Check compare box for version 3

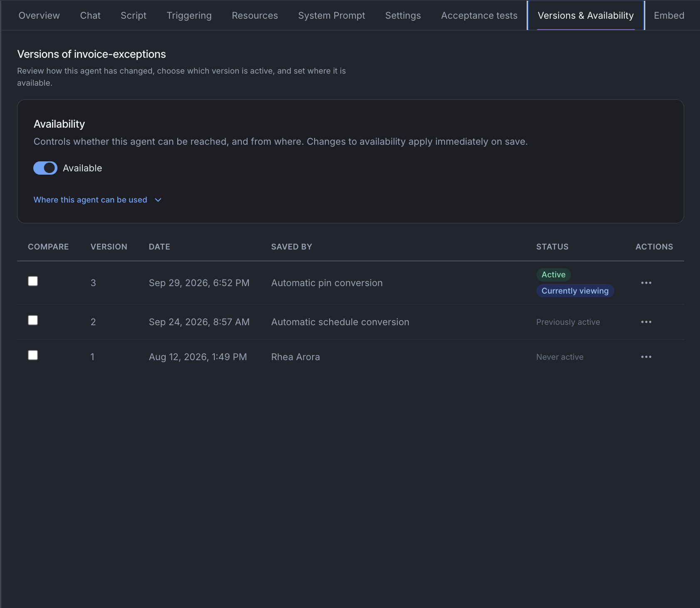pyautogui.click(x=33, y=281)
